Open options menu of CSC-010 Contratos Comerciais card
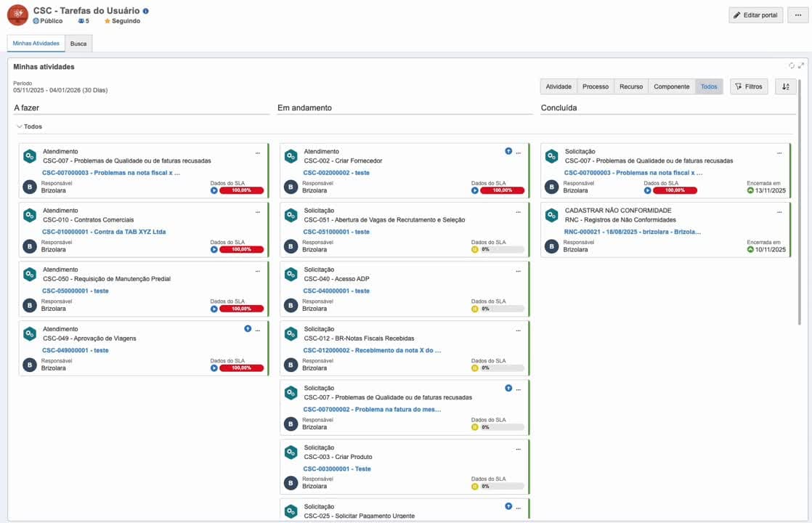 (x=257, y=212)
